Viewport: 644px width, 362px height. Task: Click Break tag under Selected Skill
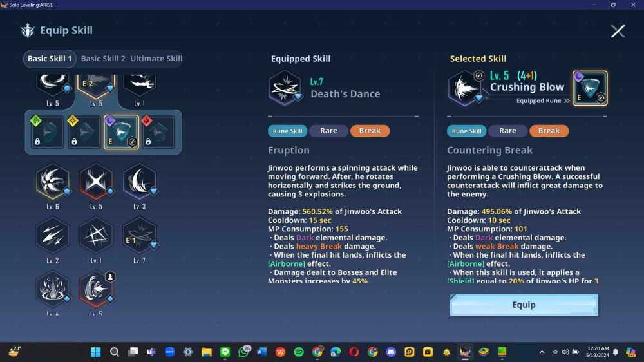549,131
